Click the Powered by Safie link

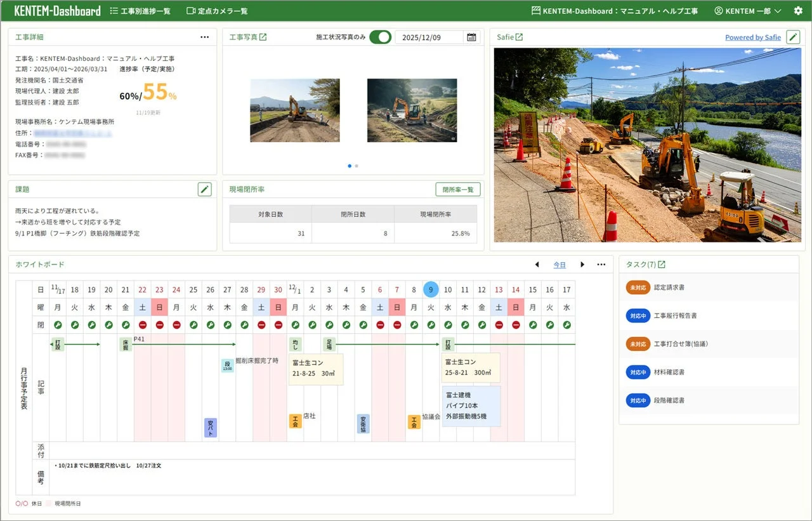(753, 37)
